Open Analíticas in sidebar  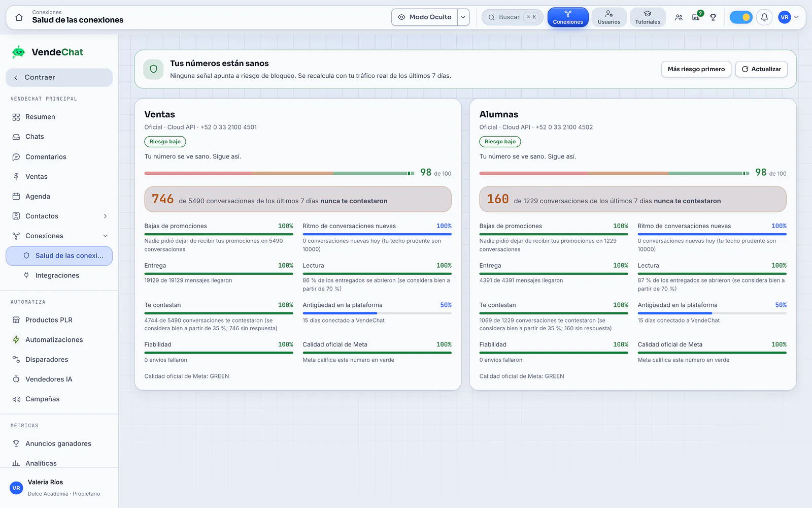point(59,463)
